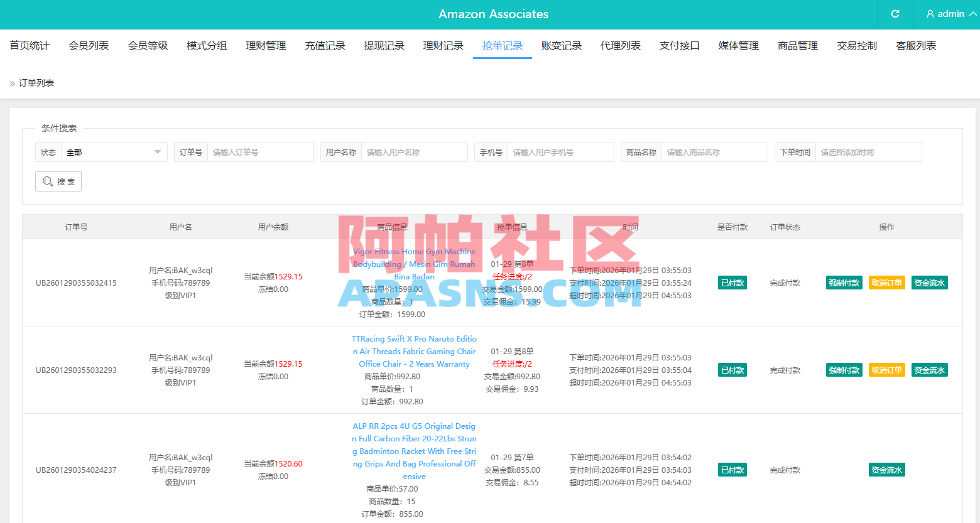980x523 pixels.
Task: Click 资金流水 for order UB2601290355032293
Action: [x=929, y=370]
